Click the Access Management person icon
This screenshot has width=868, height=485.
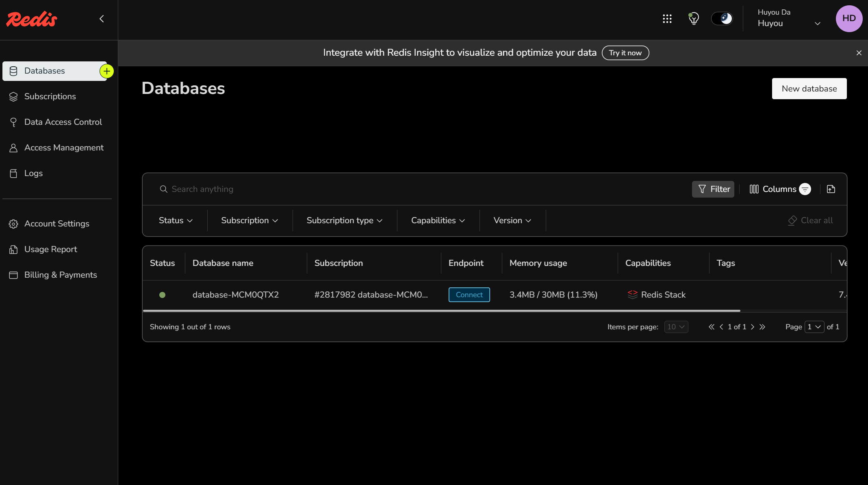(13, 148)
